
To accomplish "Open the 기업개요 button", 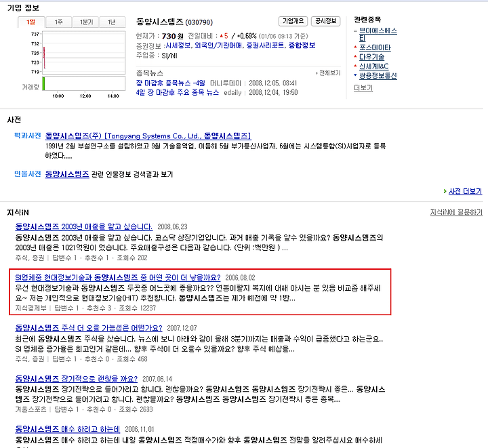I will [x=293, y=21].
